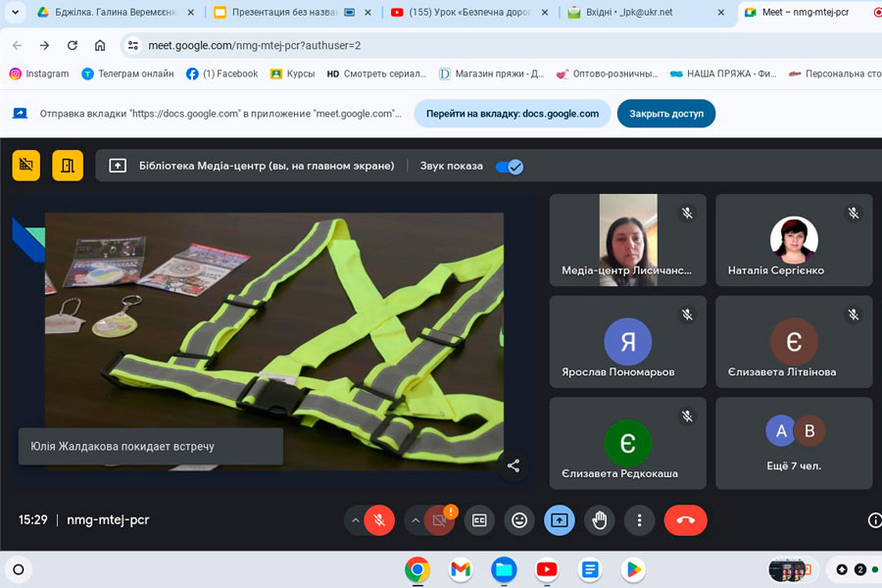Image resolution: width=882 pixels, height=588 pixels.
Task: Leave the call with the red hang-up button
Action: pyautogui.click(x=686, y=520)
